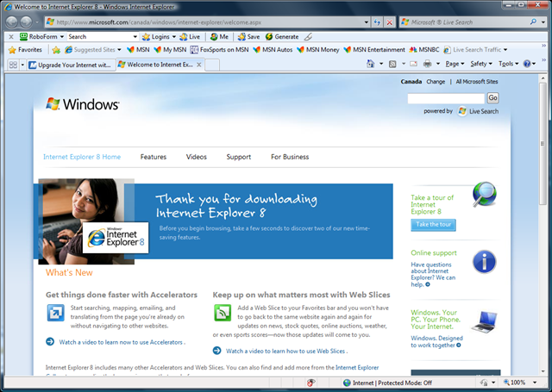Open the For Business navigation item
This screenshot has width=552, height=392.
(290, 157)
